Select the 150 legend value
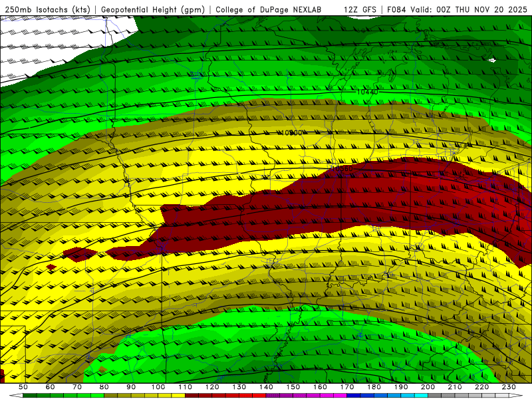The width and height of the screenshot is (532, 399). (293, 387)
